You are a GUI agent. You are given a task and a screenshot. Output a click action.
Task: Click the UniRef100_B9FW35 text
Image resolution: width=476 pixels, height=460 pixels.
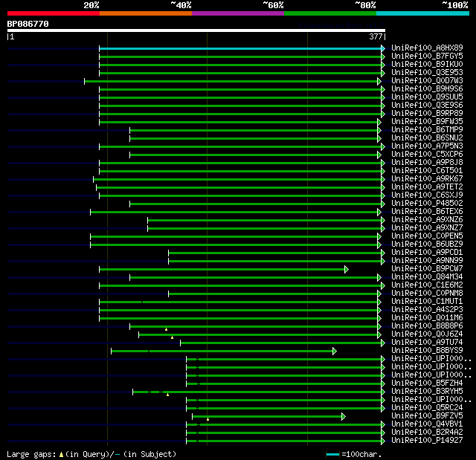click(x=427, y=122)
